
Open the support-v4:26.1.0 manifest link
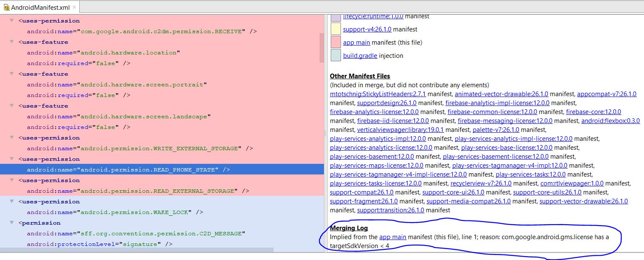[x=367, y=29]
